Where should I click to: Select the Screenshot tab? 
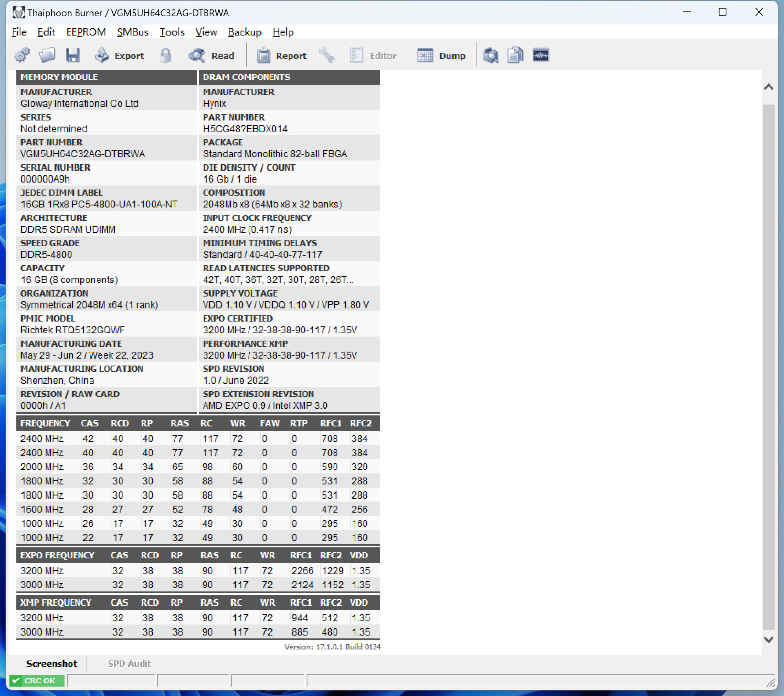tap(51, 664)
